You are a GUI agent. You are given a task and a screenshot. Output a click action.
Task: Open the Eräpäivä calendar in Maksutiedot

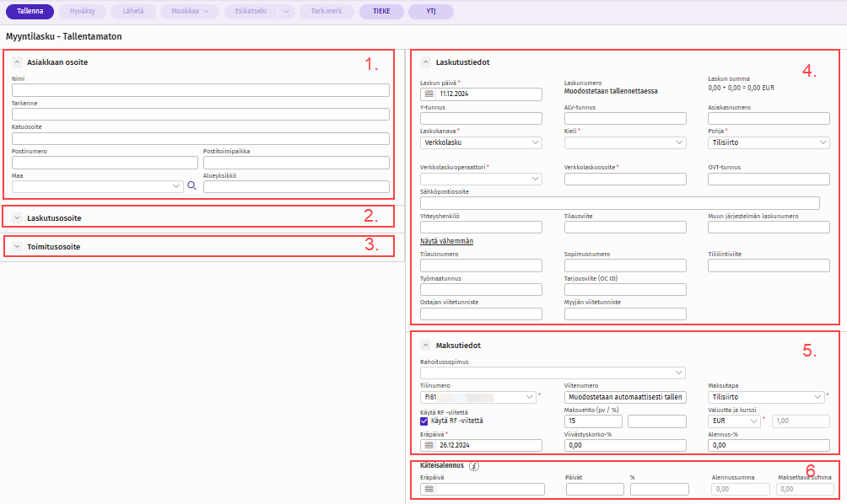429,445
